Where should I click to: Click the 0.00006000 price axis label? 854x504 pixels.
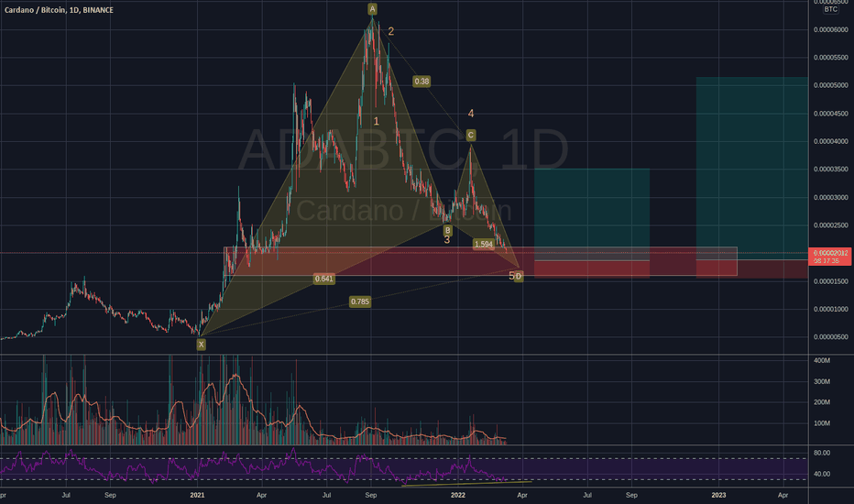[x=830, y=30]
